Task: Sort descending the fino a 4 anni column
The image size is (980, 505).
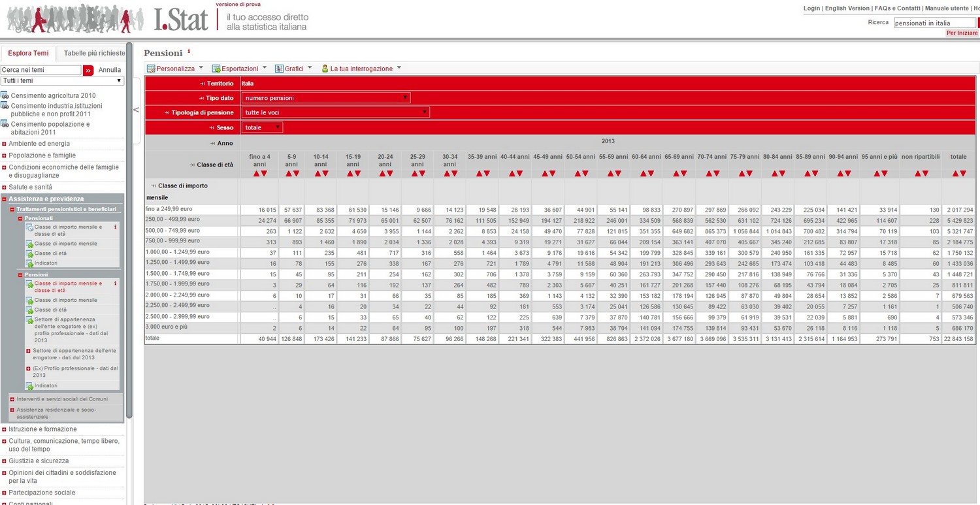Action: (264, 173)
